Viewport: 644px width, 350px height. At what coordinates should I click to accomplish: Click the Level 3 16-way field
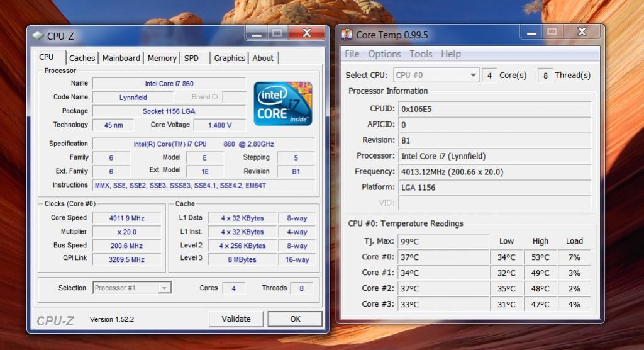click(297, 259)
